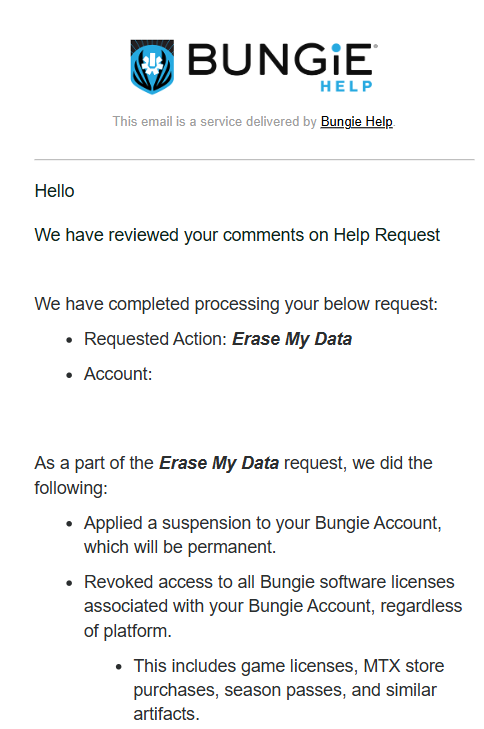Open the Bungie Help link

point(357,121)
